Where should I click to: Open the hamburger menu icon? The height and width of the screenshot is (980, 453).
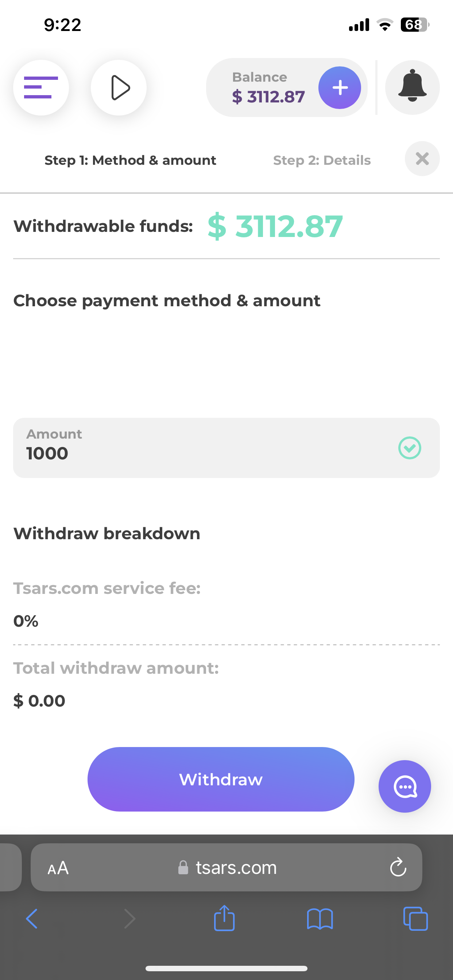[x=41, y=87]
